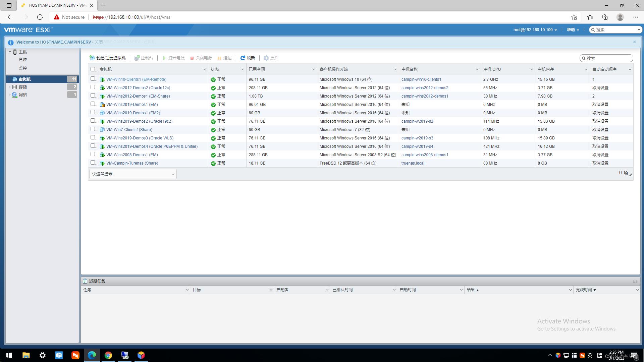644x362 pixels.
Task: Click the Storage icon in navigator
Action: (15, 87)
